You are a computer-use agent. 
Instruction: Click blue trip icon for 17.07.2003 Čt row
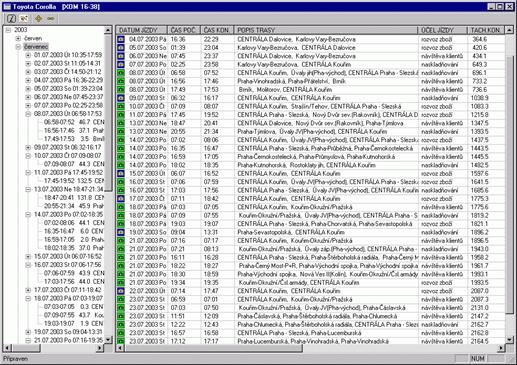pyautogui.click(x=121, y=199)
